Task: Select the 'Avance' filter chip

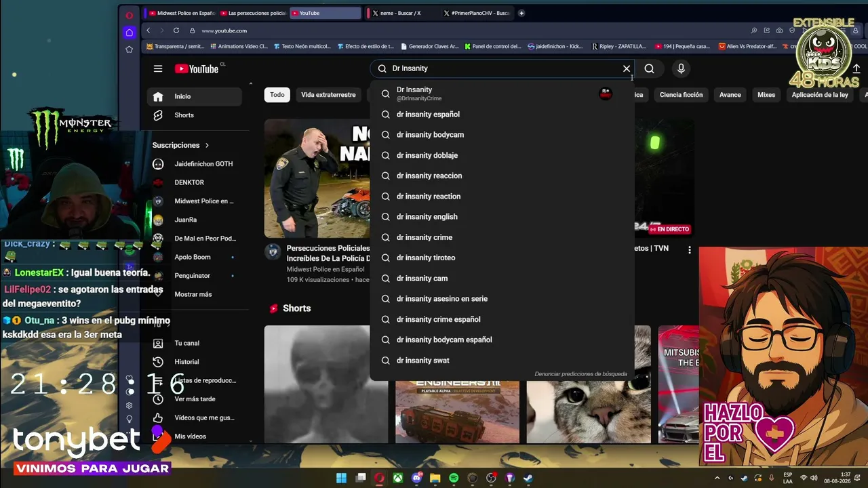Action: pyautogui.click(x=730, y=95)
